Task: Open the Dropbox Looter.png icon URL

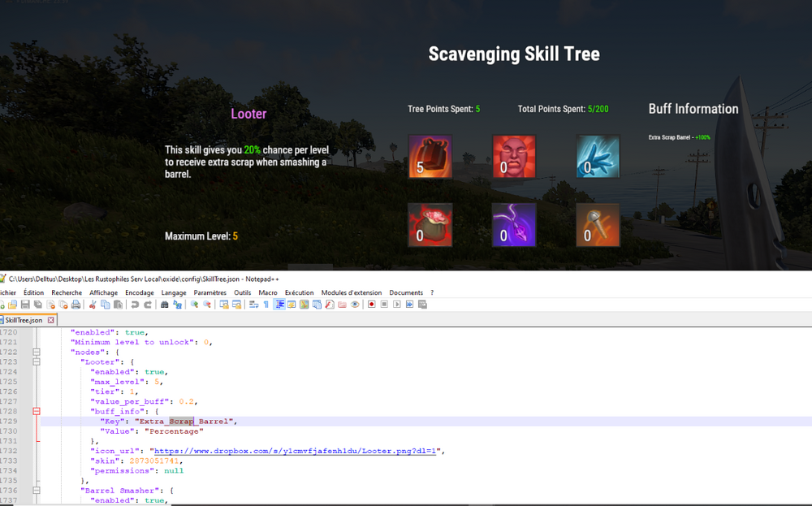Action: coord(296,451)
